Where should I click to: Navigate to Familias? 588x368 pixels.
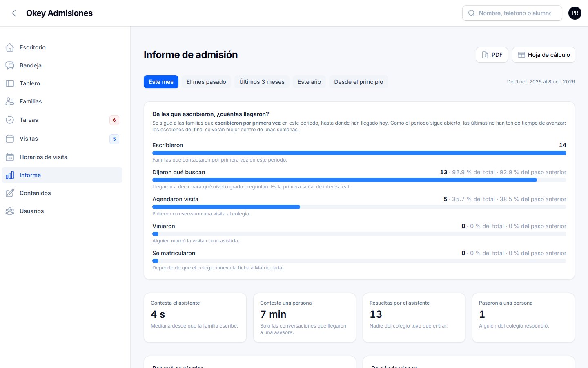pyautogui.click(x=62, y=101)
